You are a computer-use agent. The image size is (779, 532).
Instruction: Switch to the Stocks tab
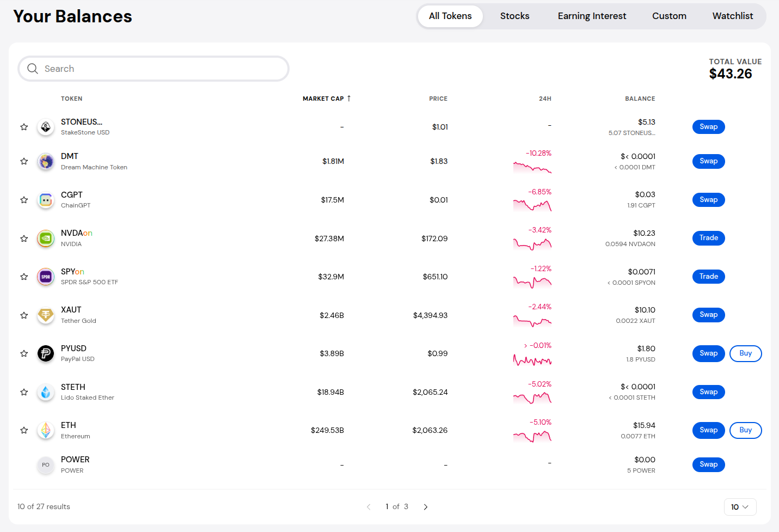pyautogui.click(x=515, y=16)
